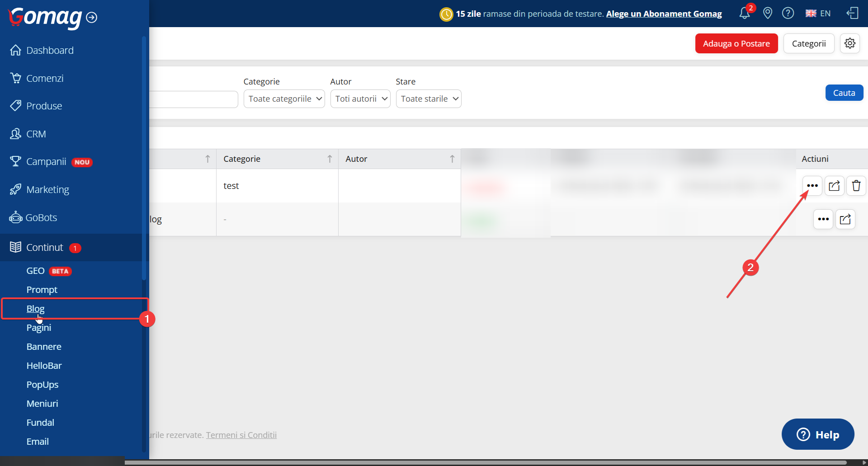868x466 pixels.
Task: Open the Alege un Abonament Gomag link
Action: click(x=664, y=14)
